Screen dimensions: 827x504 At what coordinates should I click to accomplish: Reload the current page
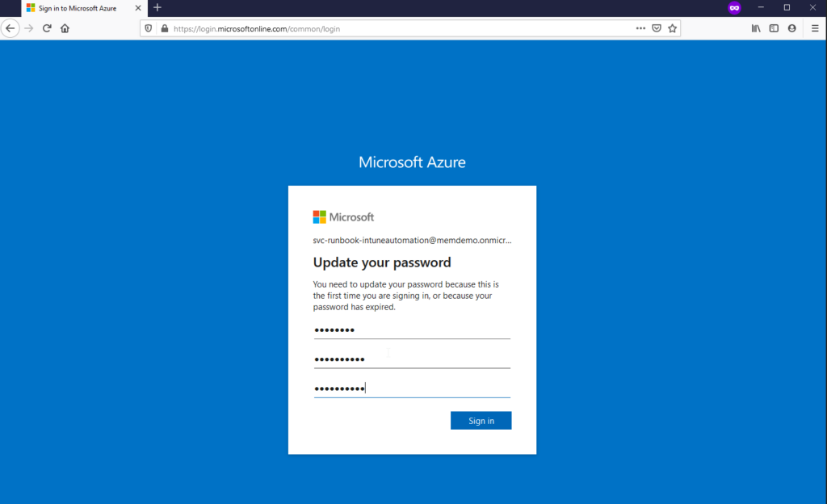47,28
